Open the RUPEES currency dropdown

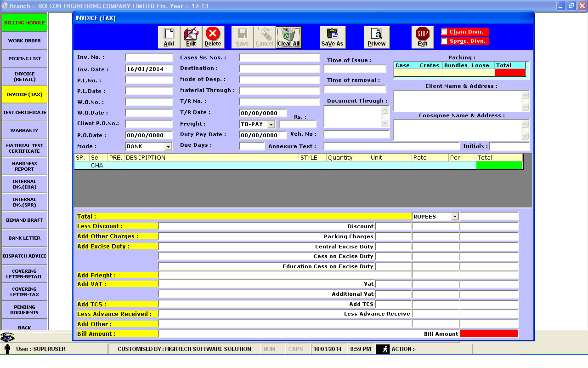[455, 217]
